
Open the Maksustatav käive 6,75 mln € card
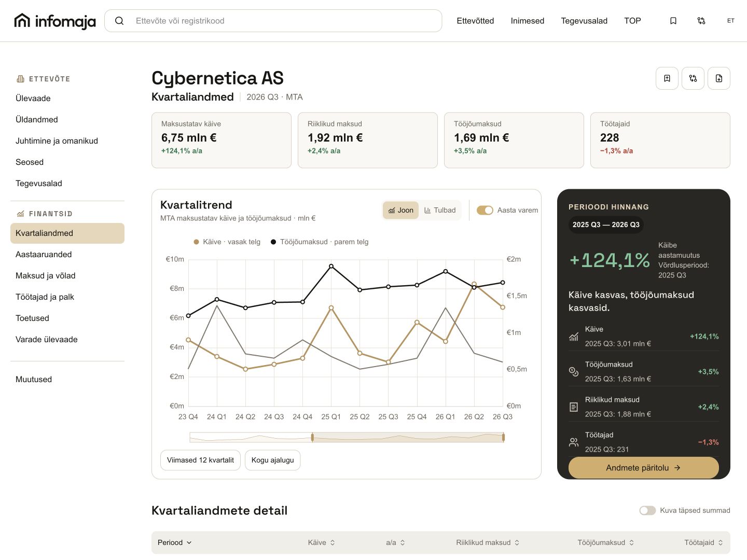click(222, 140)
